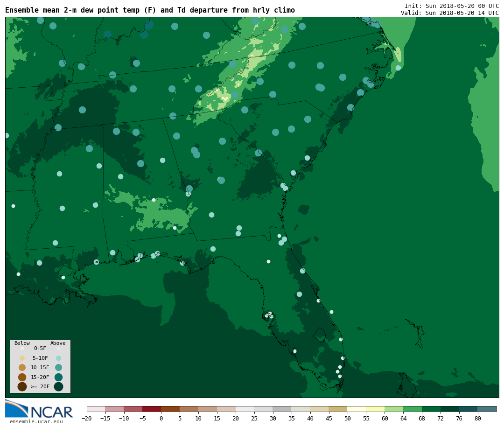The image size is (504, 427).
Task: Pick the -5 to 0 dark red colorbar swatch
Action: pyautogui.click(x=152, y=409)
